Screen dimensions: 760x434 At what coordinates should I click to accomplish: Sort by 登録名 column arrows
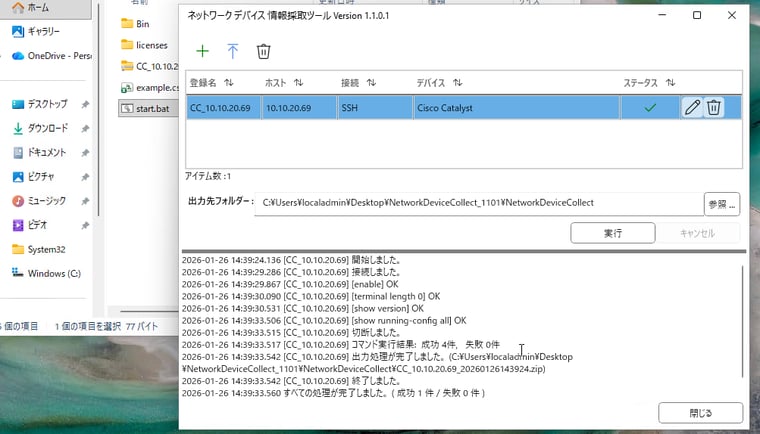click(x=229, y=83)
